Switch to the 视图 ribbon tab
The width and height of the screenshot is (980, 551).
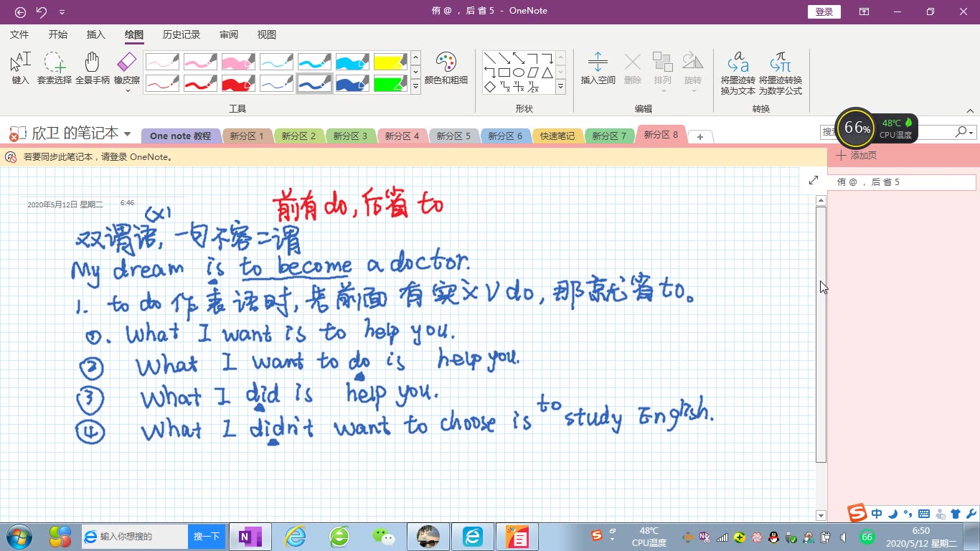266,34
